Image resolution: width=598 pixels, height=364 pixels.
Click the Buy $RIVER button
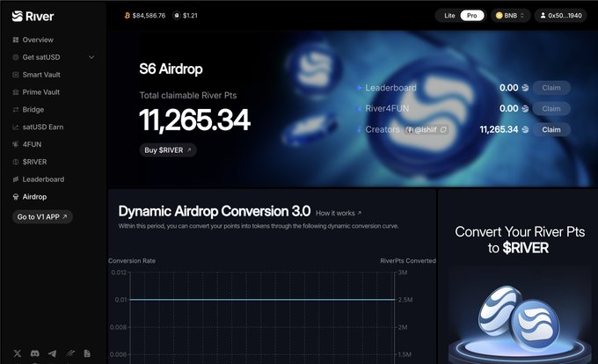[x=168, y=150]
